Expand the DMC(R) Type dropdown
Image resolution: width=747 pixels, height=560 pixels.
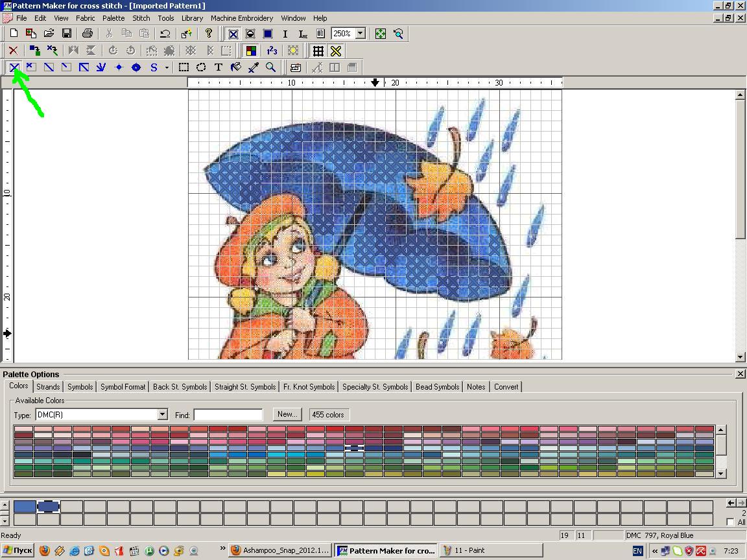click(x=162, y=415)
